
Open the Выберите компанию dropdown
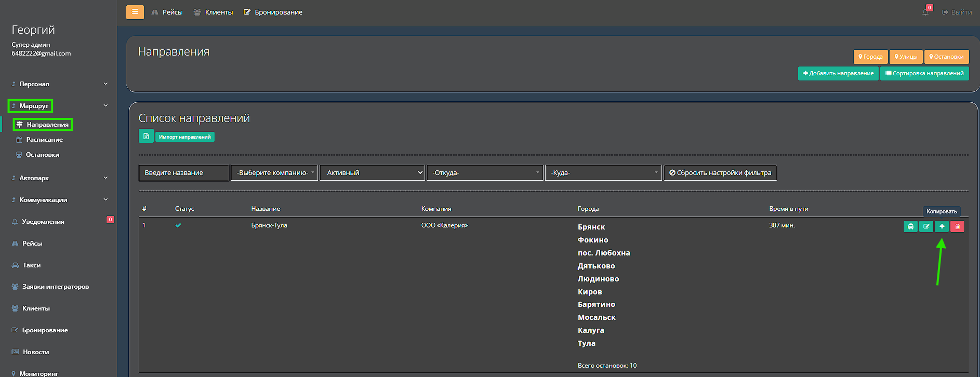point(274,173)
